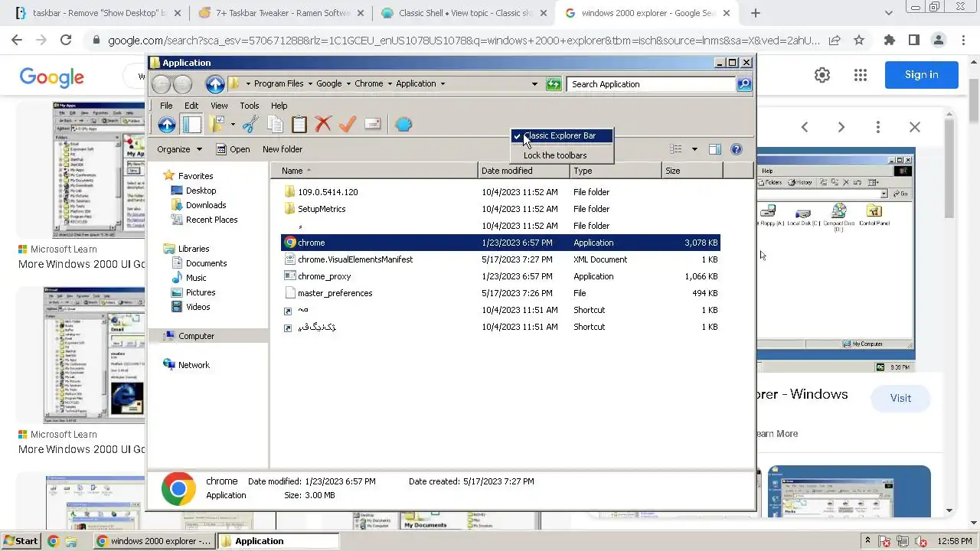Open the View menu
Viewport: 980px width, 551px height.
(x=219, y=106)
